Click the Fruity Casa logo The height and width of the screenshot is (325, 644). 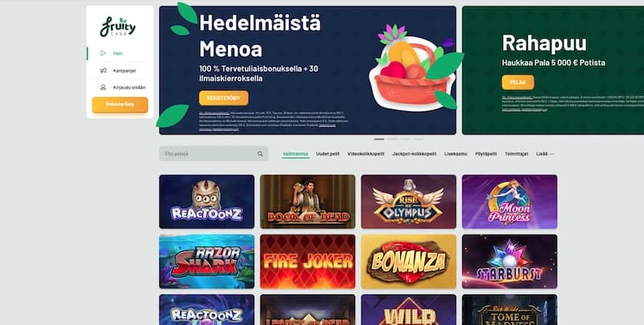coord(118,27)
